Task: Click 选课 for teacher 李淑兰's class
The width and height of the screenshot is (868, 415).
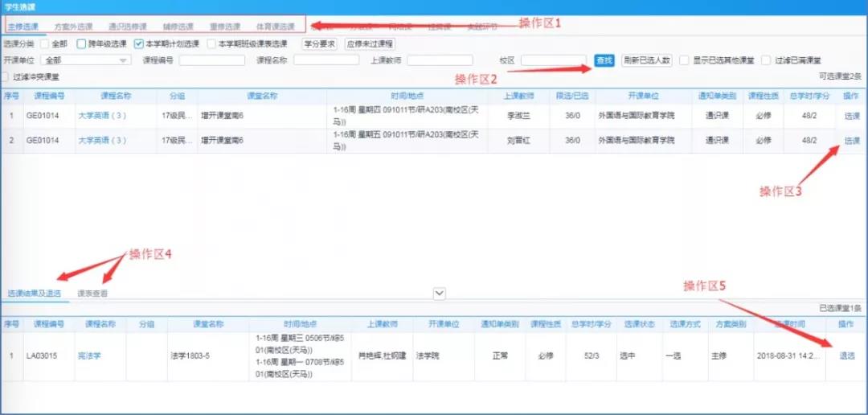Action: 851,116
